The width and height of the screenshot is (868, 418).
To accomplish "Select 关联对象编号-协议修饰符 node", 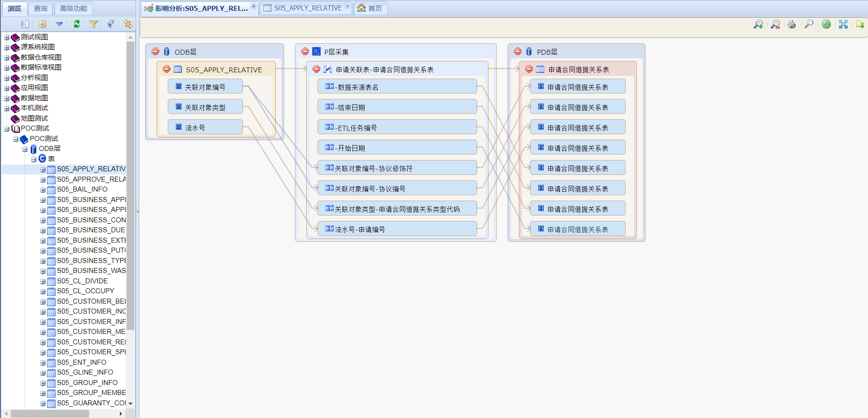I will coord(397,168).
